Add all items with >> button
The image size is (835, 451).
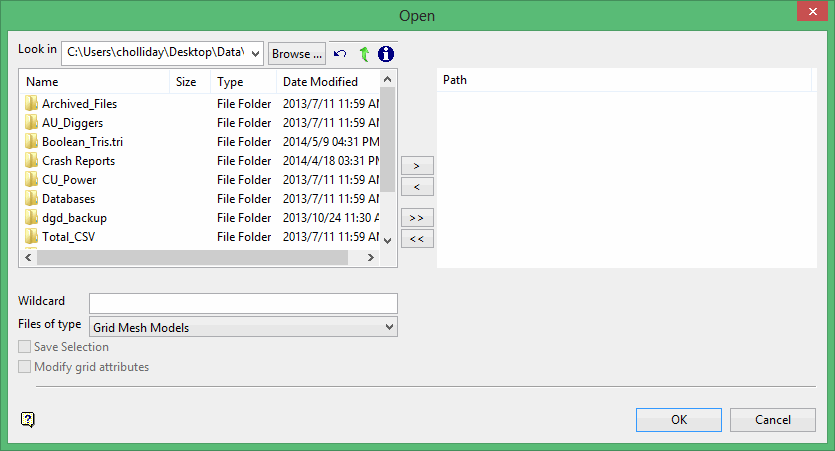point(417,218)
